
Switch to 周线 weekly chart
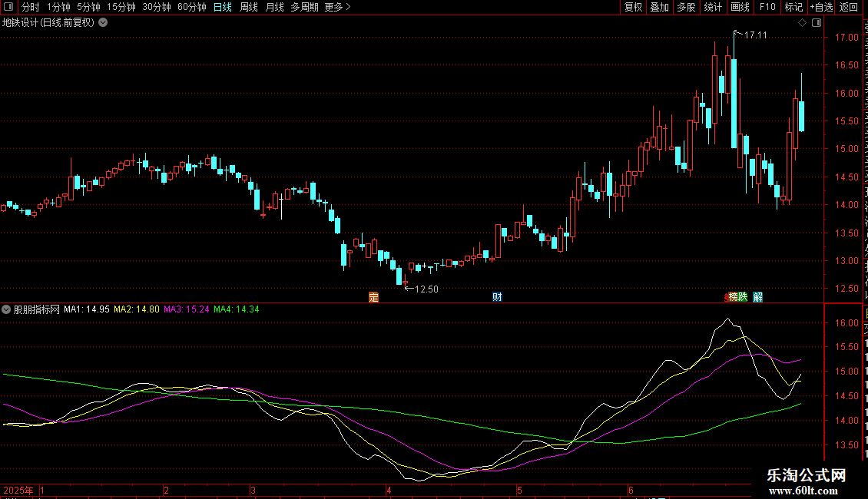point(249,7)
